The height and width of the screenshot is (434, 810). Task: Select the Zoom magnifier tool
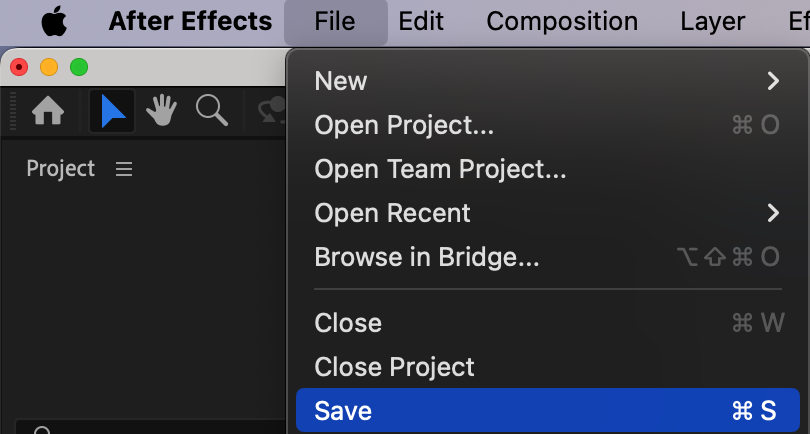click(x=211, y=111)
